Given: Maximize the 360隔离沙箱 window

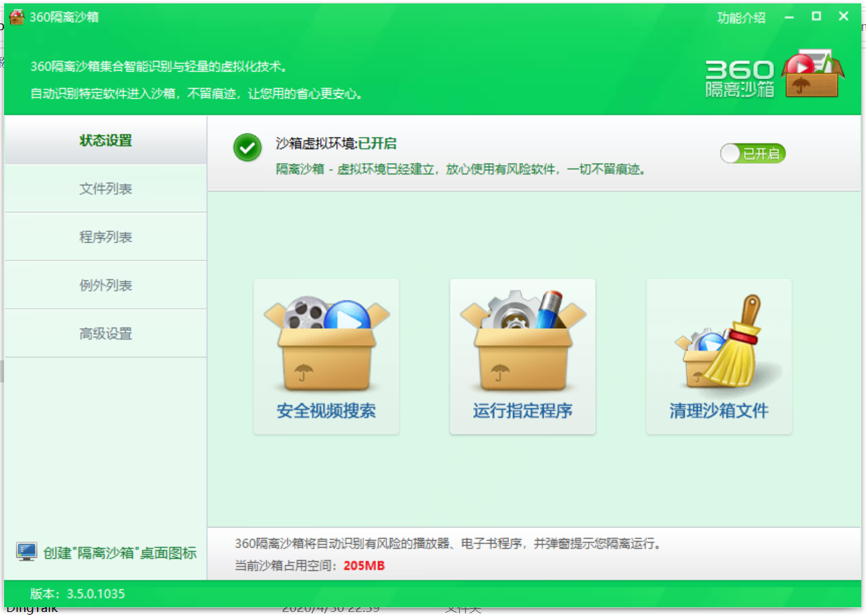Looking at the screenshot, I should tap(816, 17).
